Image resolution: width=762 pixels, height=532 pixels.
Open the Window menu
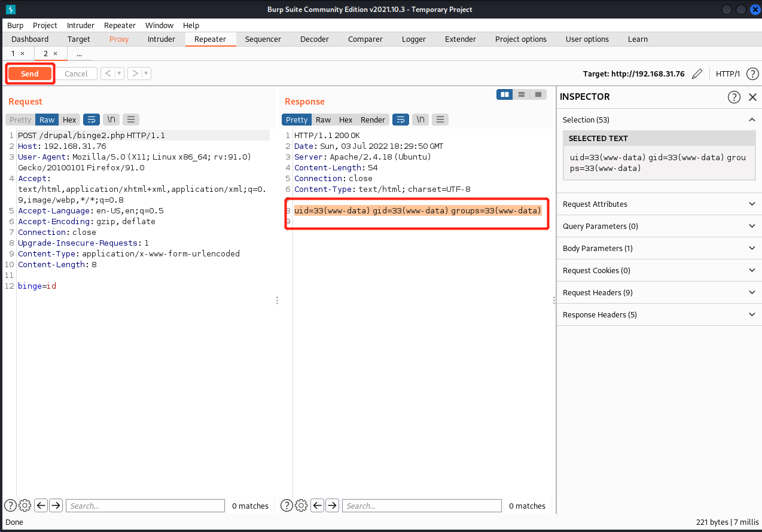point(159,25)
